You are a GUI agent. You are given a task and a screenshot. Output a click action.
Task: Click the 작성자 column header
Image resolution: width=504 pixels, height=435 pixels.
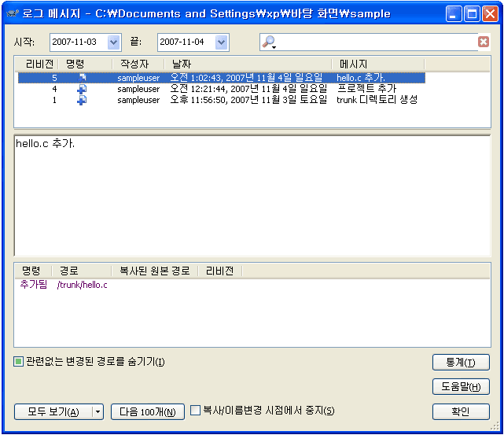[x=137, y=64]
